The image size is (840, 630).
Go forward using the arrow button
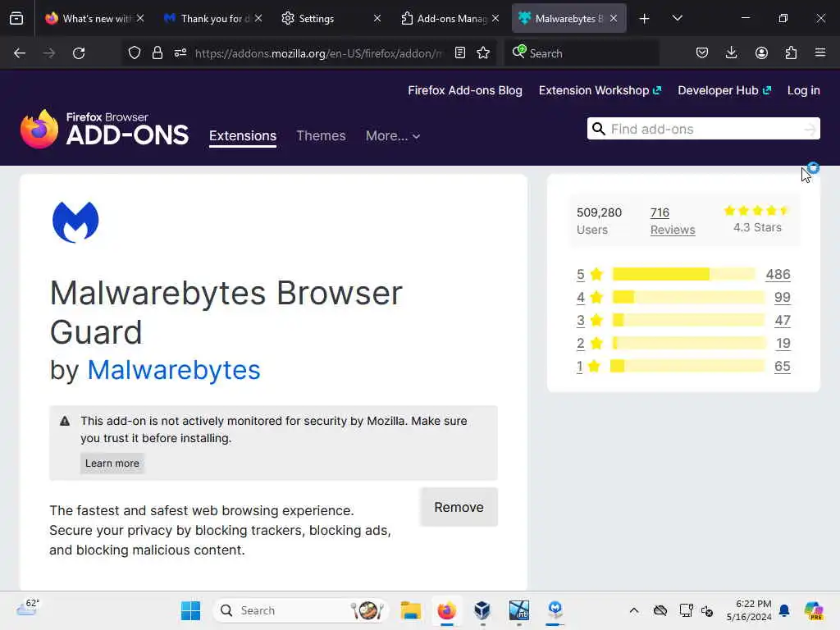click(x=49, y=53)
